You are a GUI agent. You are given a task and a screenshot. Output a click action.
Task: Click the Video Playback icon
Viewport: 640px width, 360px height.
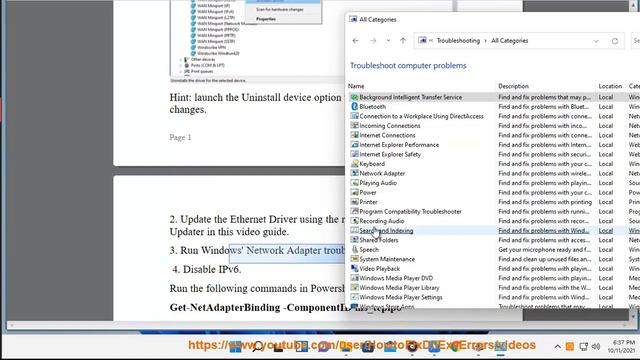pos(354,269)
